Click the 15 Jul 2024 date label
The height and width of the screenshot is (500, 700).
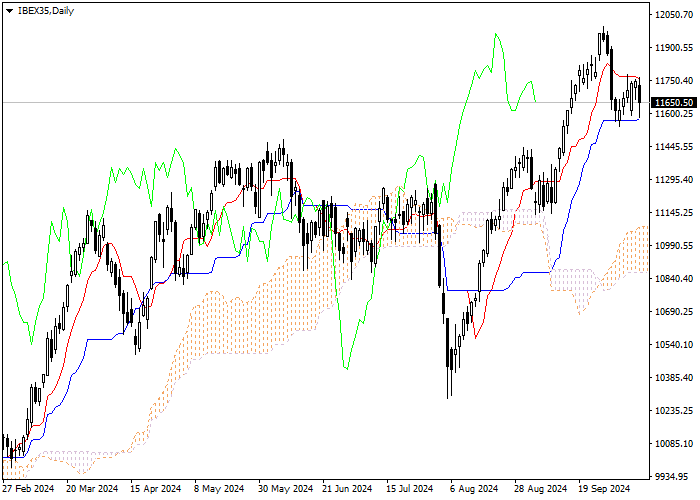click(409, 489)
